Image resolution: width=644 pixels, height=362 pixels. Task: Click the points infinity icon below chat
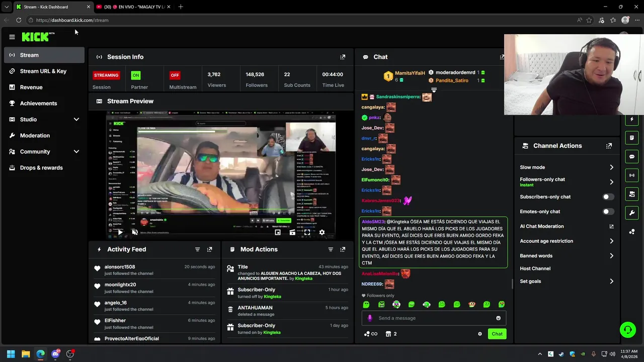(370, 334)
